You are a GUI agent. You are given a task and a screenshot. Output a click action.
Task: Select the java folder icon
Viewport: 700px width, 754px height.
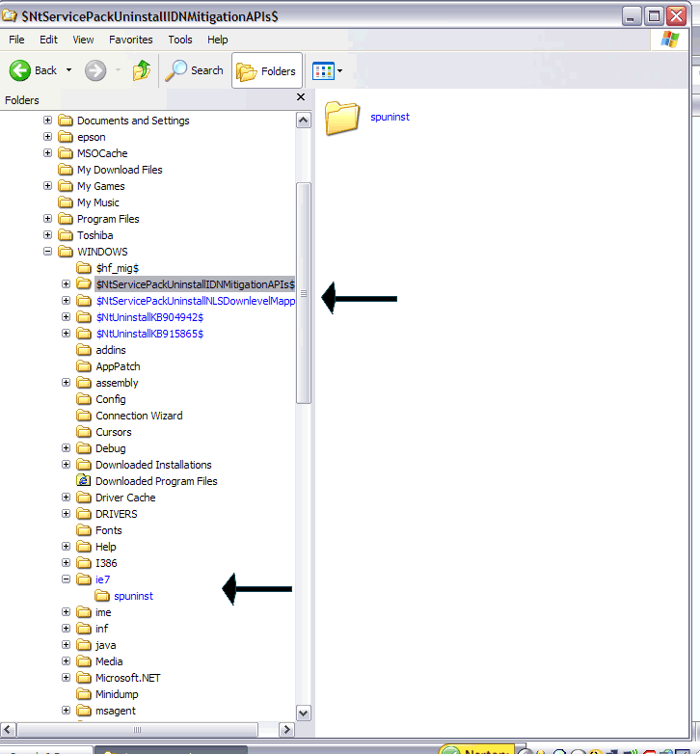click(84, 645)
